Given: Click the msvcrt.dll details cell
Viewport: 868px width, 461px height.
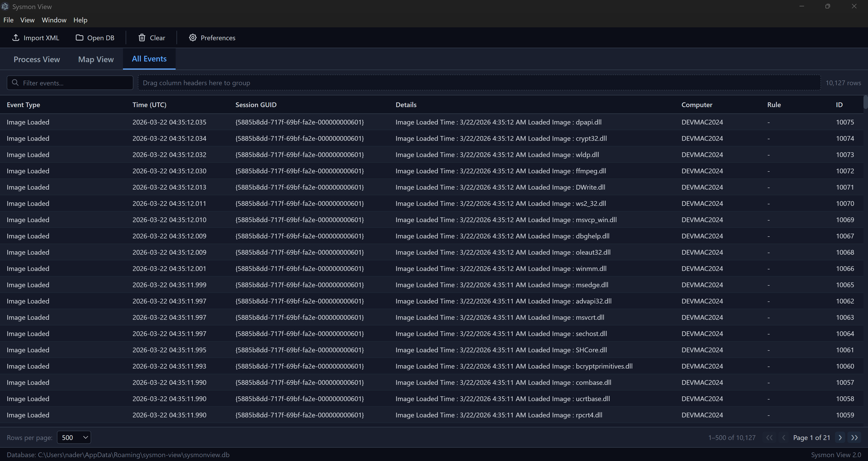Looking at the screenshot, I should (500, 318).
